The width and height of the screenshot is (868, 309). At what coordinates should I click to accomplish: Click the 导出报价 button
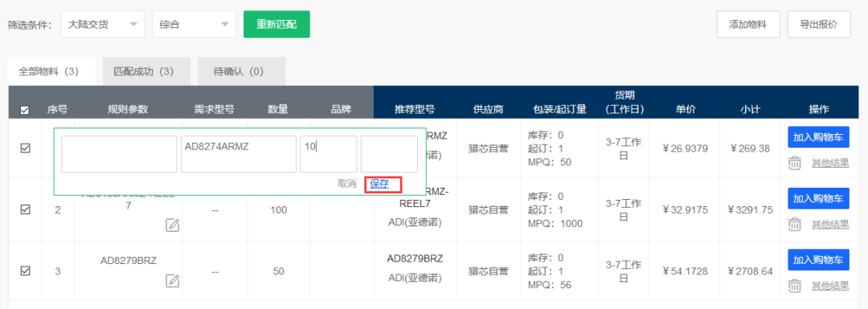(819, 24)
